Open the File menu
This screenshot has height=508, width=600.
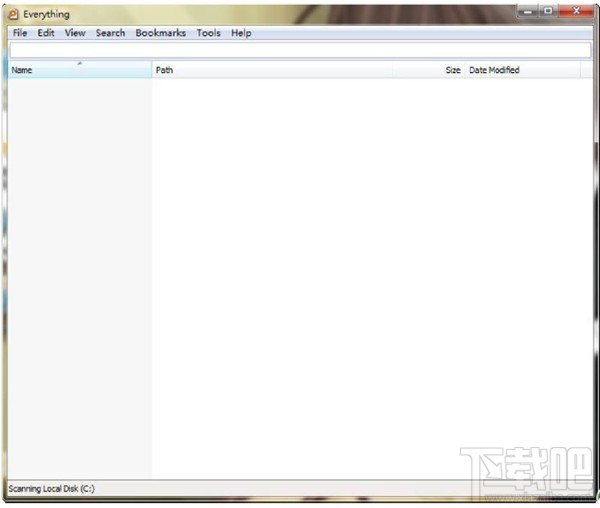point(20,33)
